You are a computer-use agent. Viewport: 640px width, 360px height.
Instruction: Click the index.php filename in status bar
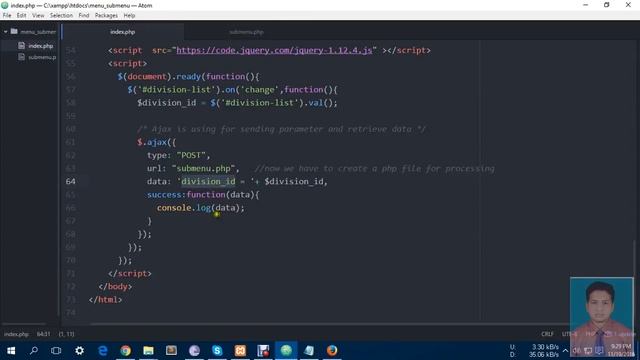16,334
